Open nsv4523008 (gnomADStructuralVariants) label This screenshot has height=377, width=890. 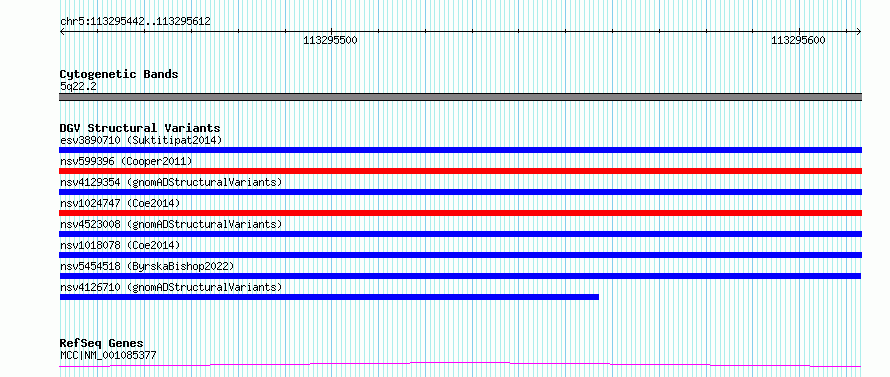(171, 224)
